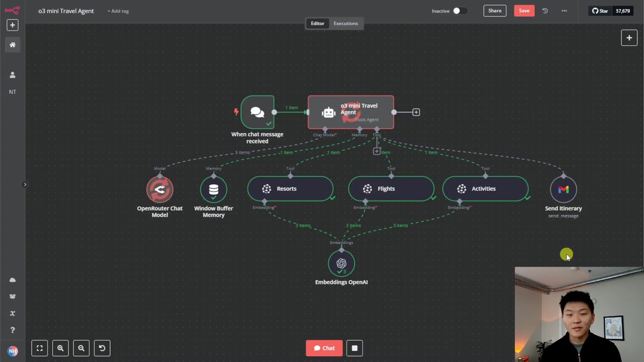
Task: Click the fit-to-view canvas button
Action: point(40,348)
